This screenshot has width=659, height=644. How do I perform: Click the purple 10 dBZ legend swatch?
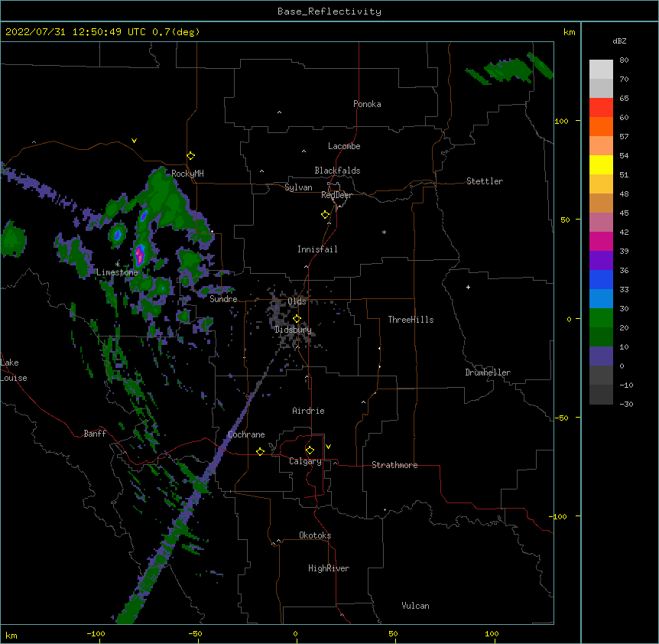[601, 356]
